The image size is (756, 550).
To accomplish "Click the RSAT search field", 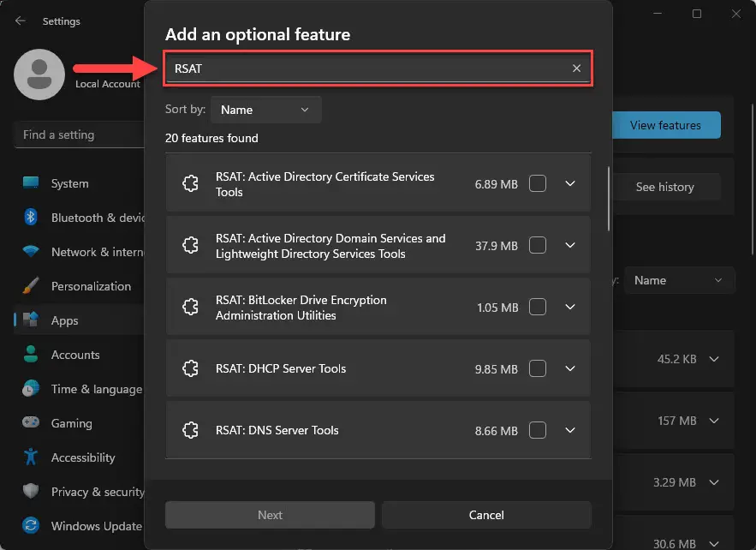I will click(x=378, y=69).
